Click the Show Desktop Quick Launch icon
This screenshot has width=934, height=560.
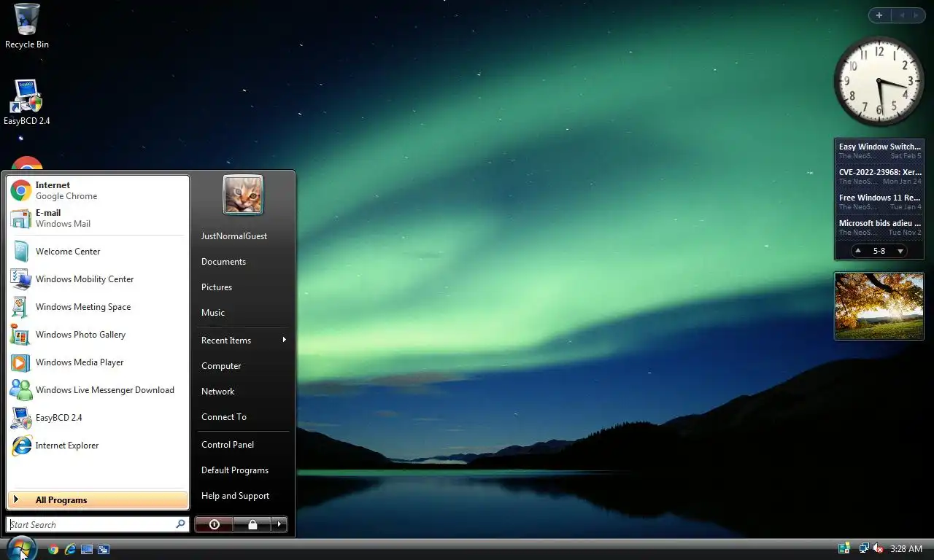(87, 549)
